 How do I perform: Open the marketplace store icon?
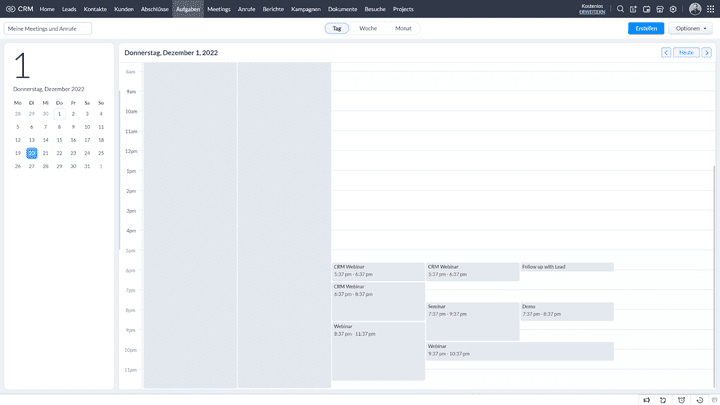pos(660,9)
